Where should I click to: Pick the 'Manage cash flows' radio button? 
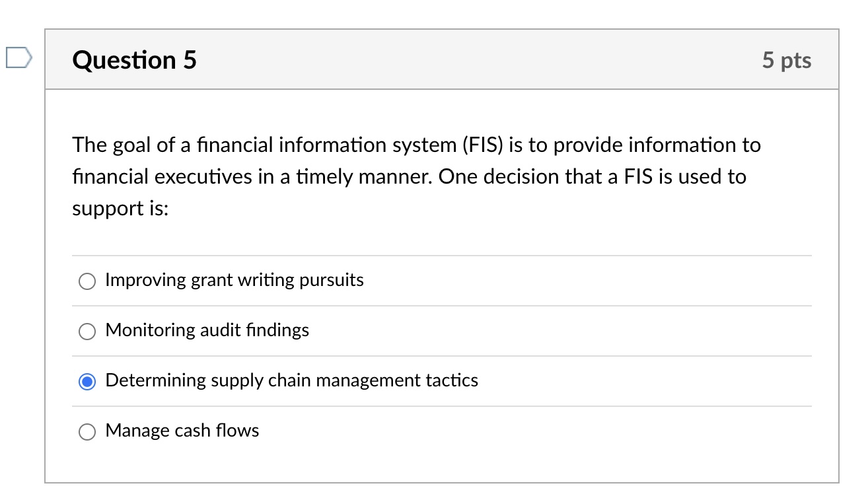[x=87, y=432]
